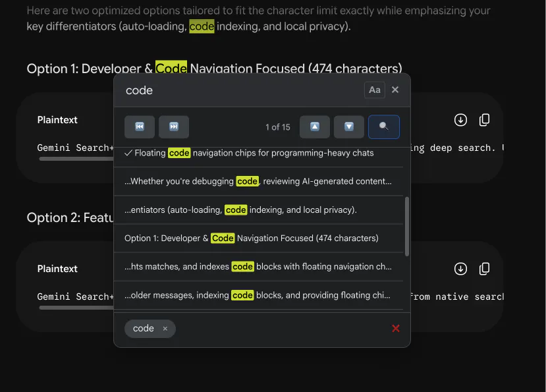546x392 pixels.
Task: Select result 'Whether you're debugging code'
Action: [x=258, y=182]
